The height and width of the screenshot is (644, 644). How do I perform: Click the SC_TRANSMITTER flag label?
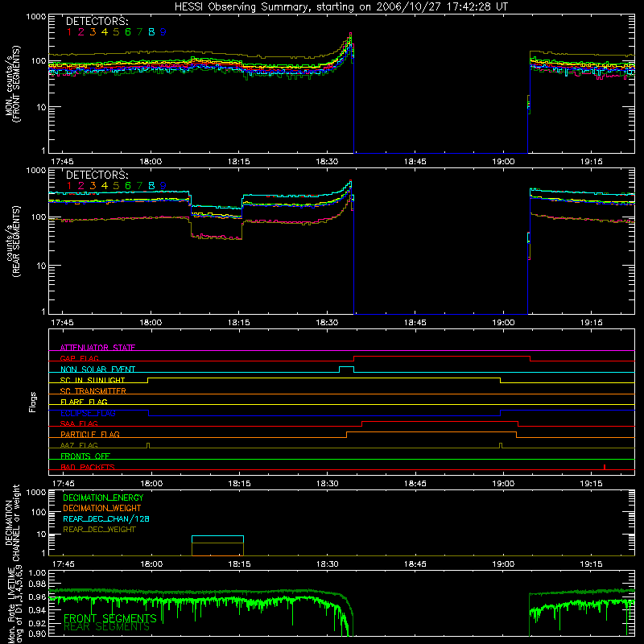tap(93, 391)
